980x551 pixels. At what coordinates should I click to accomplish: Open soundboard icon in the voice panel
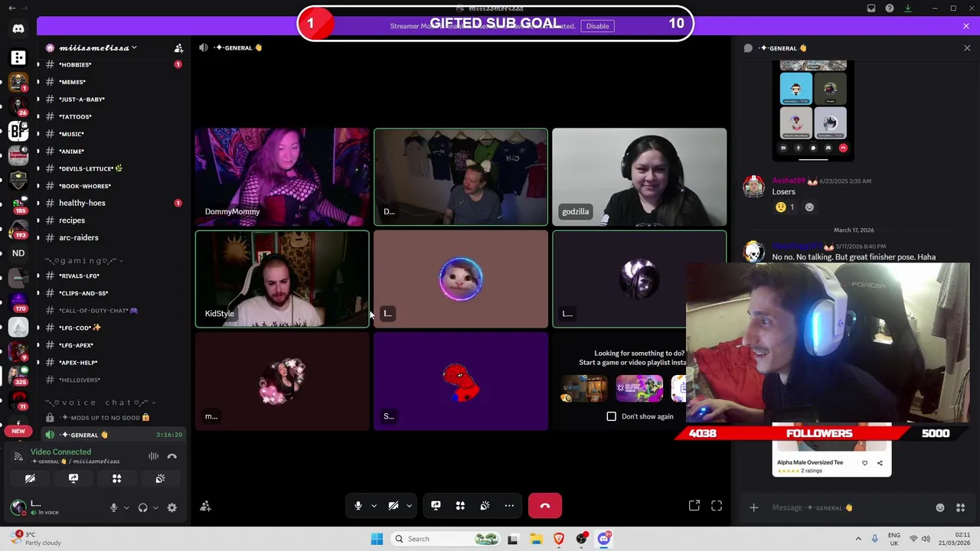click(160, 478)
